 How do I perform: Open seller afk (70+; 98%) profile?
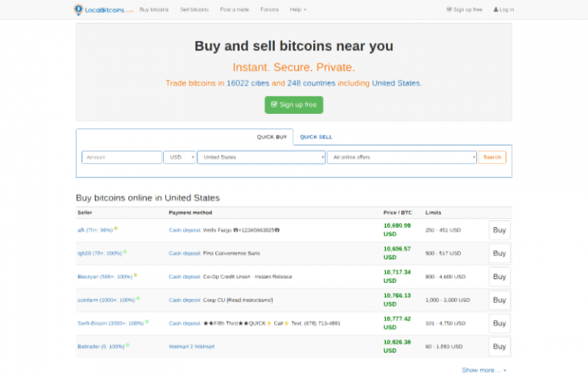(95, 230)
